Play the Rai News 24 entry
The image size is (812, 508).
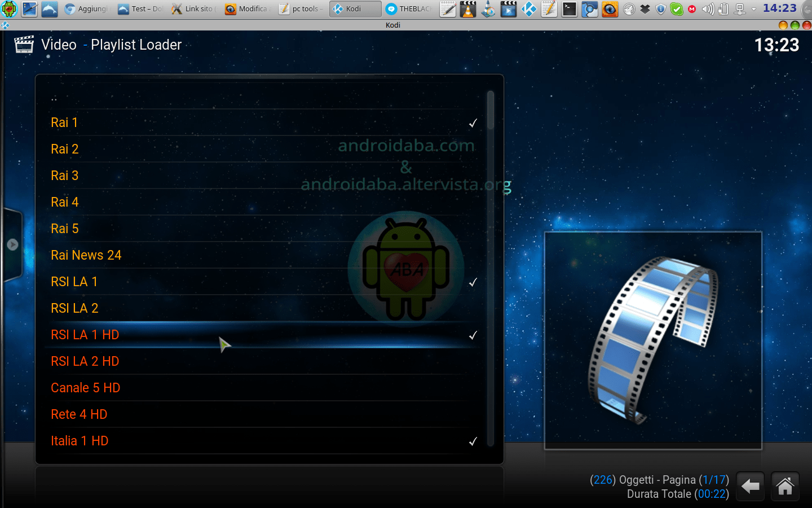(x=263, y=255)
